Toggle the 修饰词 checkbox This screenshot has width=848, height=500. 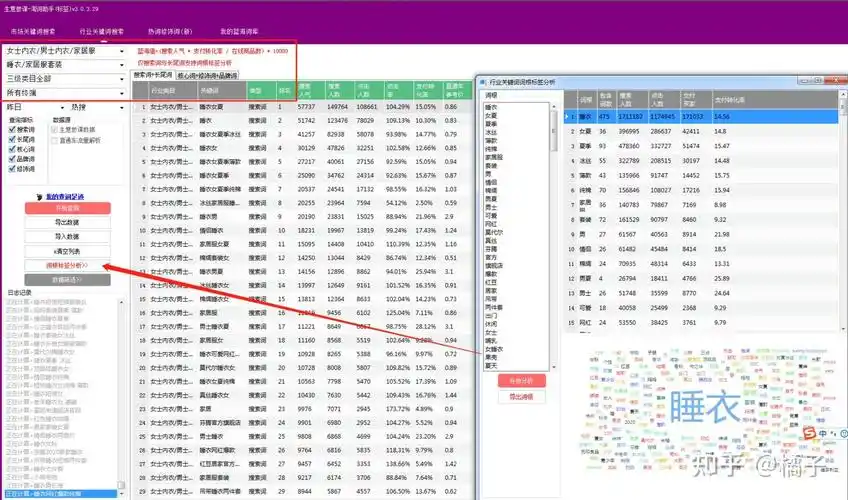(12, 169)
